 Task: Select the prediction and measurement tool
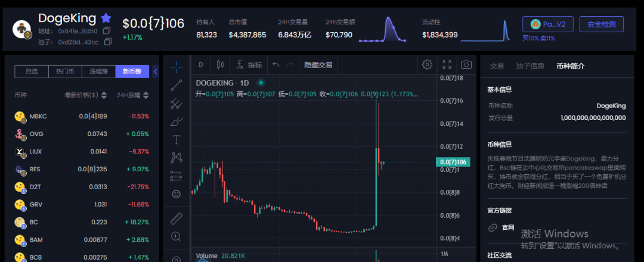[177, 175]
